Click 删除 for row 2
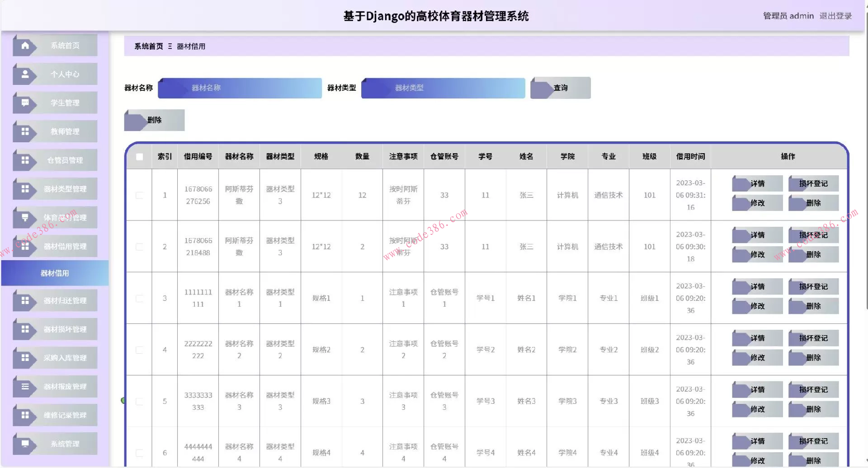This screenshot has width=868, height=468. 813,254
